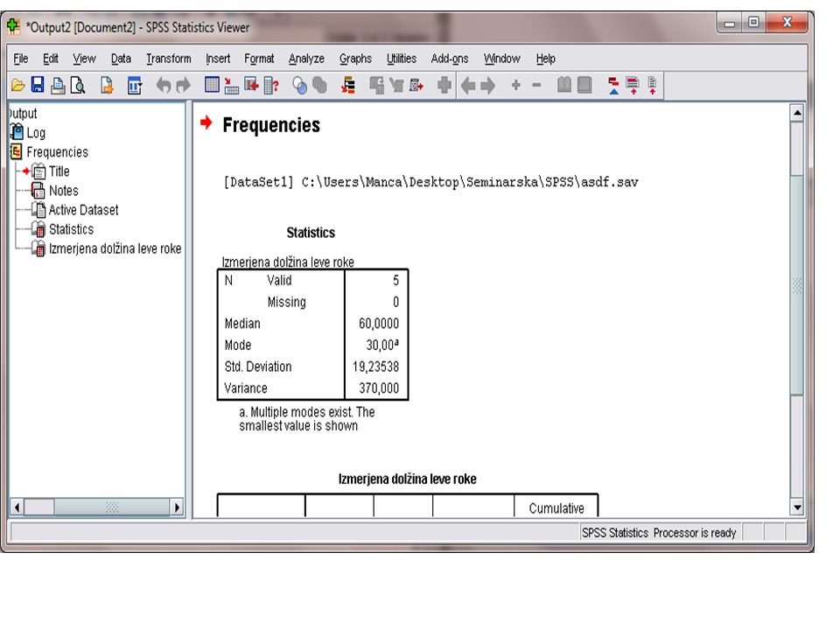Collapse outline with the minus icon
Viewport: 840px width, 630px height.
[536, 85]
